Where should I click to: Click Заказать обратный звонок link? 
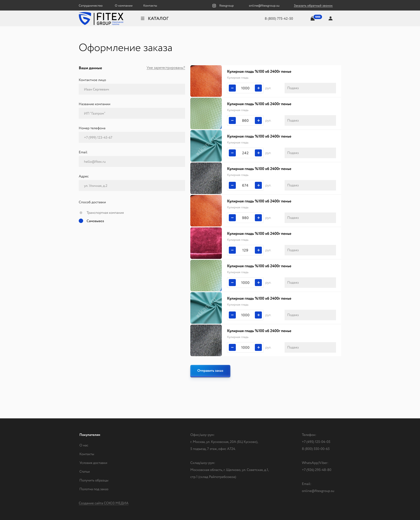[x=313, y=5]
